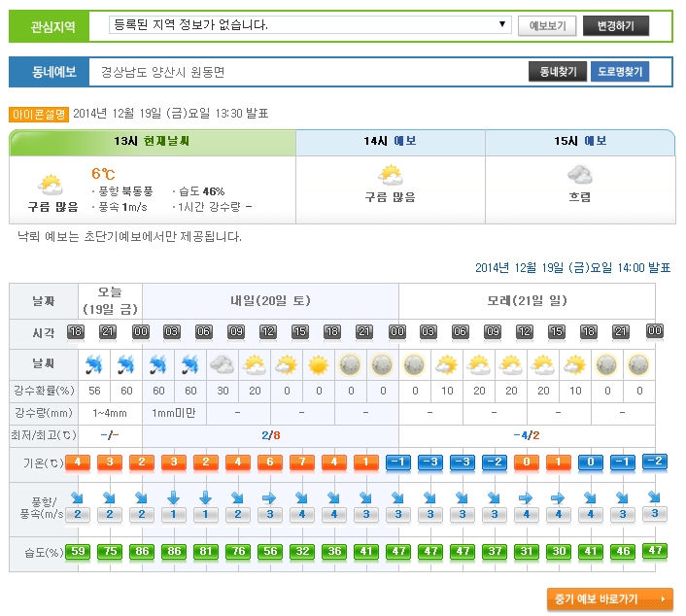
Task: Click the 변경하기 button
Action: pos(615,26)
